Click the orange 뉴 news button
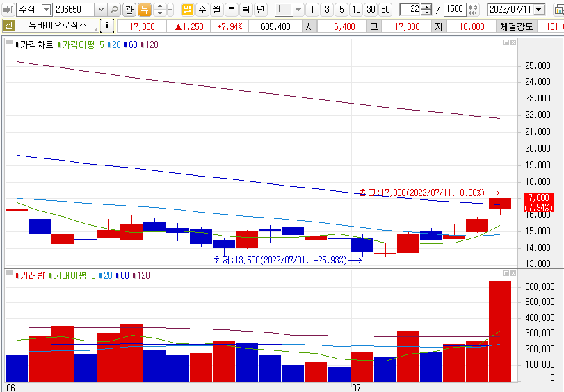 coord(145,10)
